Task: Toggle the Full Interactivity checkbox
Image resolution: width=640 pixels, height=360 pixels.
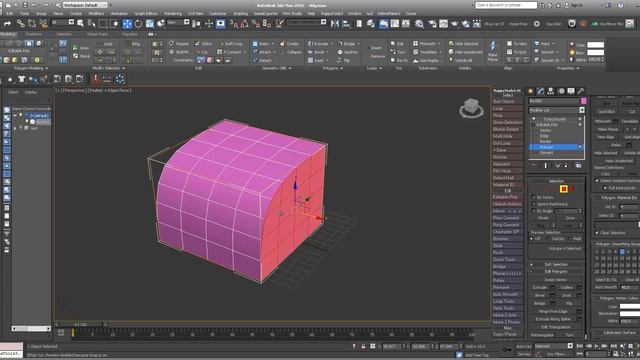Action: click(x=605, y=188)
